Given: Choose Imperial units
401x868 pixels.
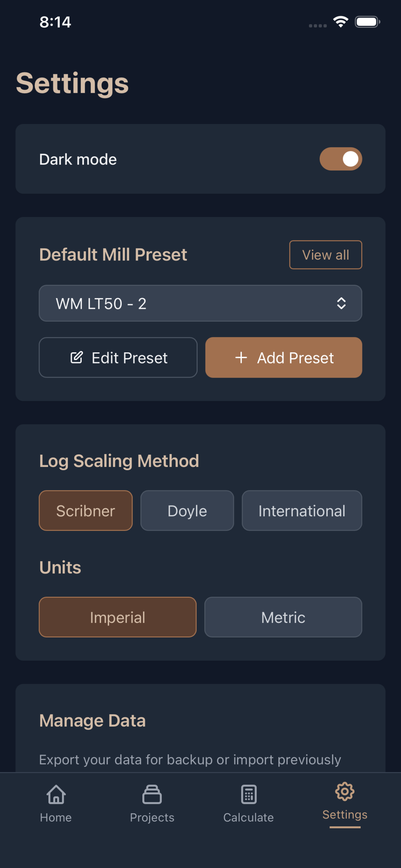Looking at the screenshot, I should [x=118, y=617].
